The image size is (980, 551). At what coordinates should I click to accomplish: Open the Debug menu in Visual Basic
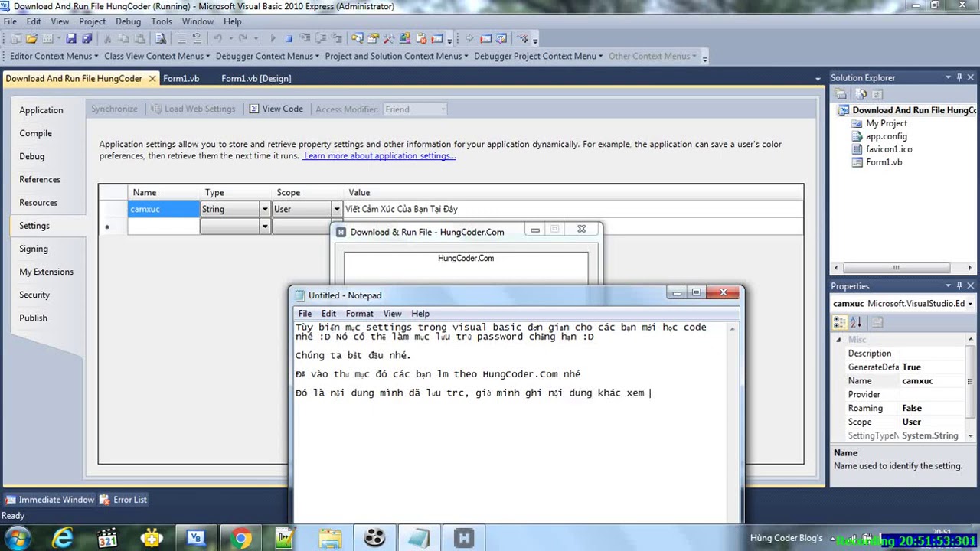tap(128, 21)
